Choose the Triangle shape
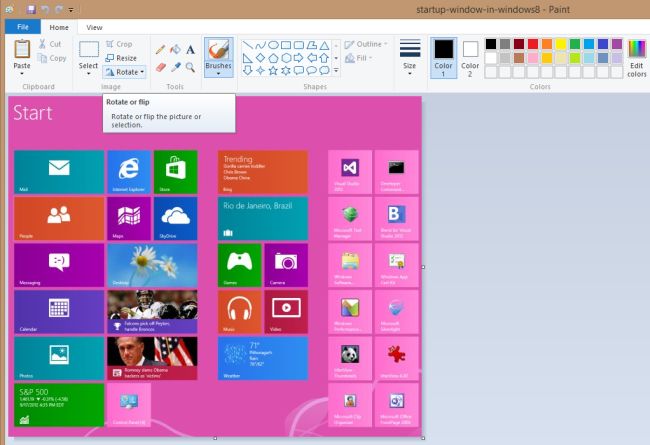Viewport: 650px width, 445px height. 325,45
